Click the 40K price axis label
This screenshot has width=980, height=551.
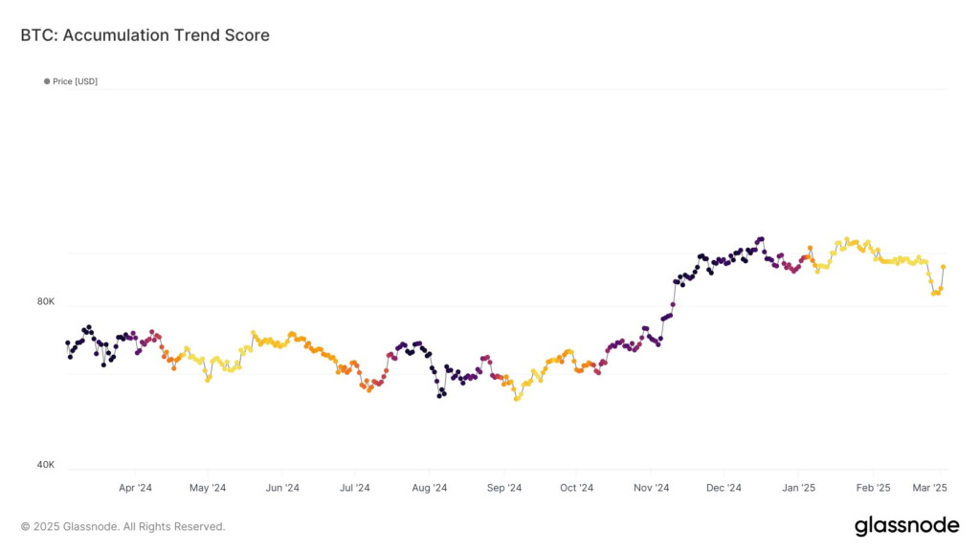(x=46, y=465)
